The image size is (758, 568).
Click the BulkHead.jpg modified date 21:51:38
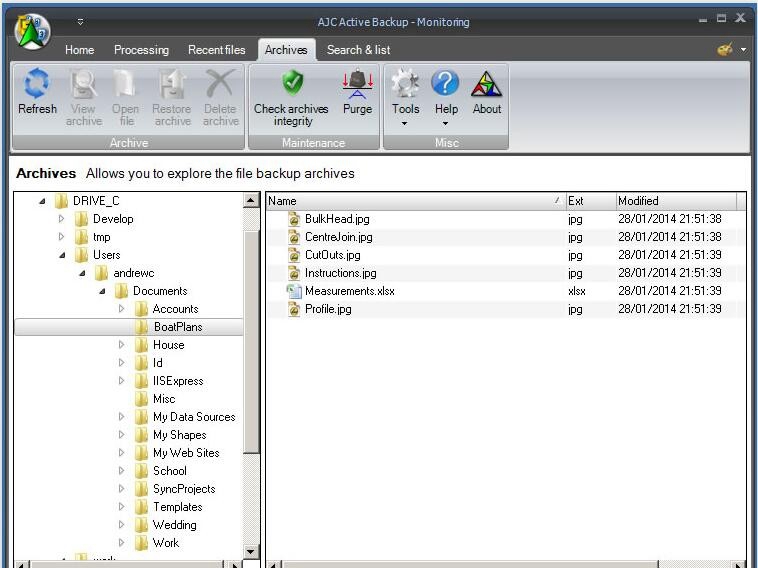pyautogui.click(x=670, y=219)
